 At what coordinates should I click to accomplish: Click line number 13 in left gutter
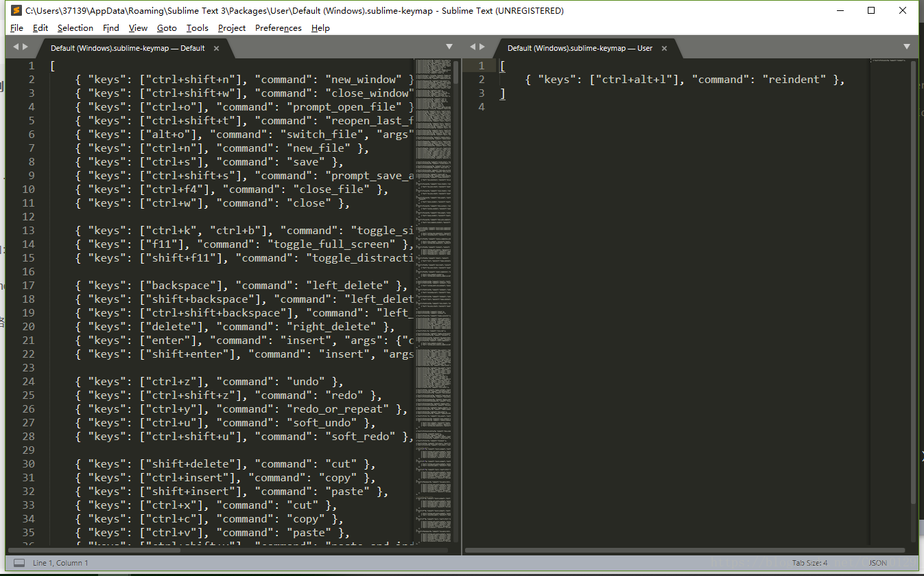point(28,231)
